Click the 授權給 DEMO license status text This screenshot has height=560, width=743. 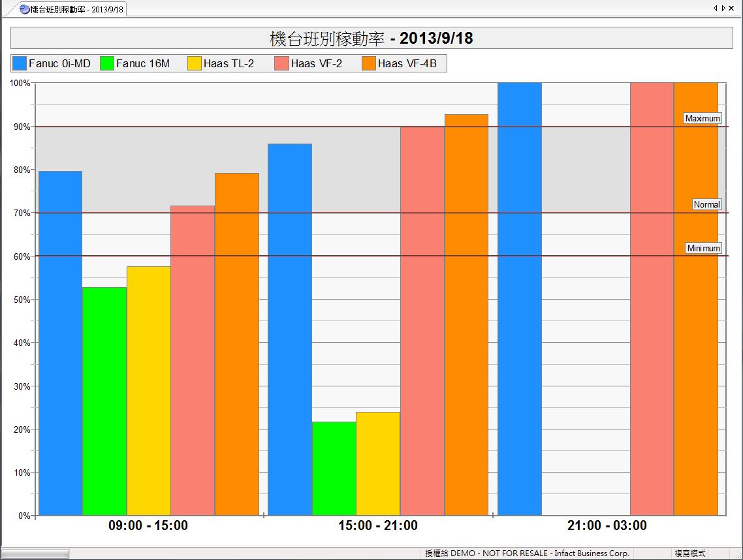click(x=527, y=553)
